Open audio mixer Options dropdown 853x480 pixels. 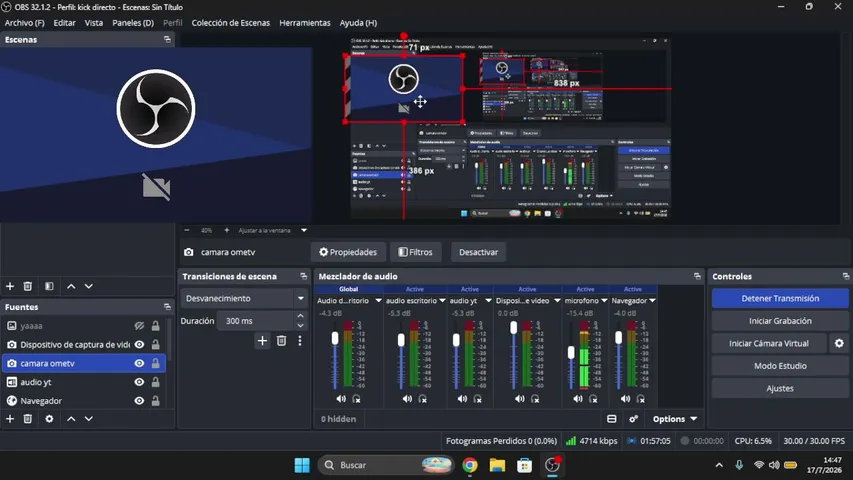tap(675, 419)
